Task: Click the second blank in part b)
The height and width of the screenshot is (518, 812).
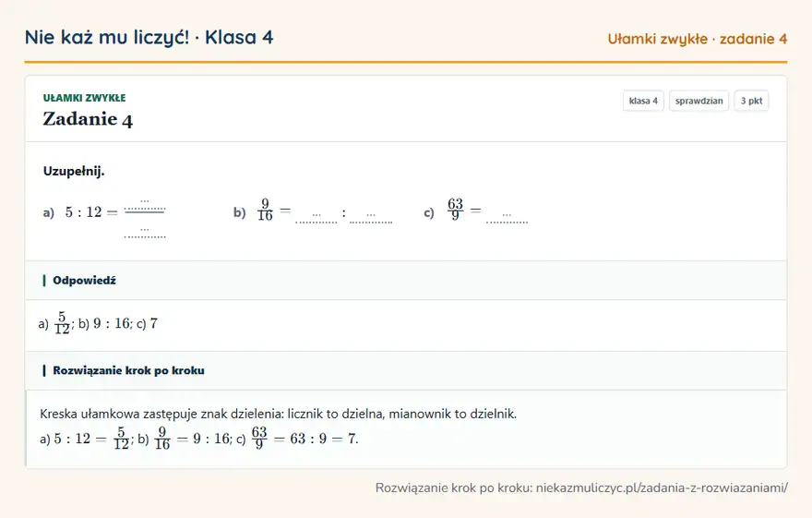Action: pos(371,217)
